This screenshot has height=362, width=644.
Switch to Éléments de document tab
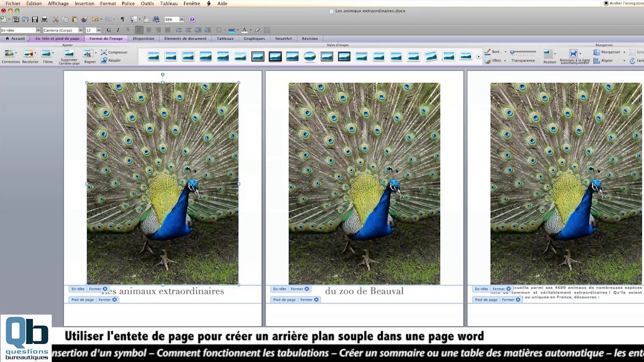(x=185, y=38)
